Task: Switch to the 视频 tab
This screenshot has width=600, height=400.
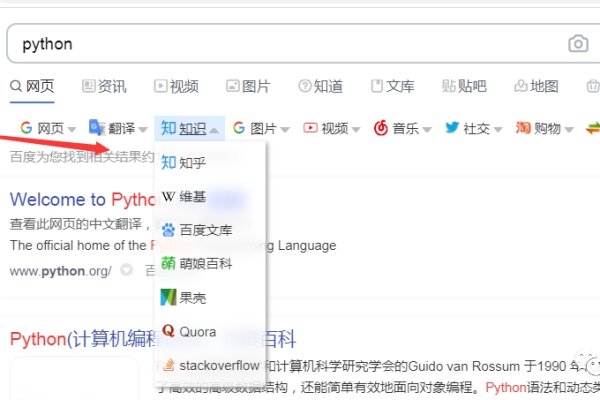Action: click(x=176, y=86)
